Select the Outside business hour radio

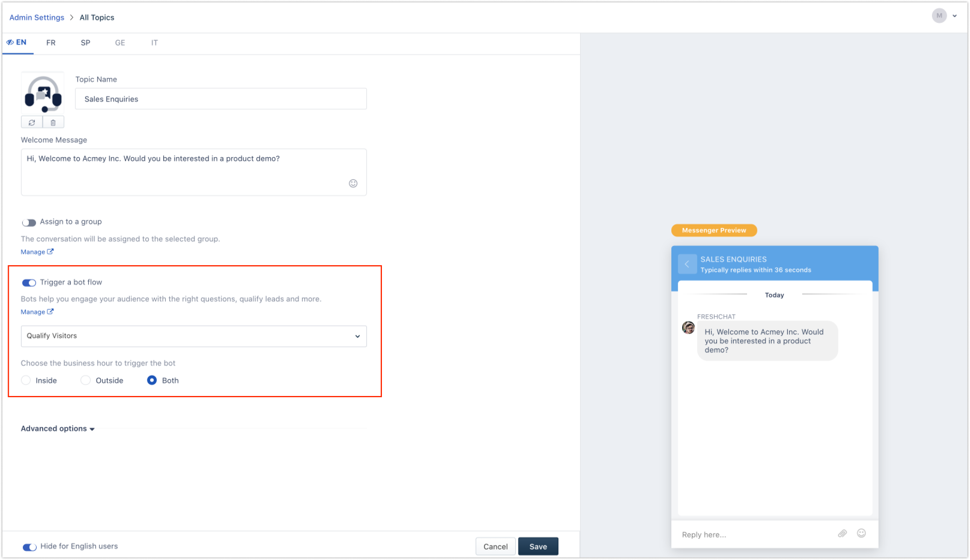(85, 380)
